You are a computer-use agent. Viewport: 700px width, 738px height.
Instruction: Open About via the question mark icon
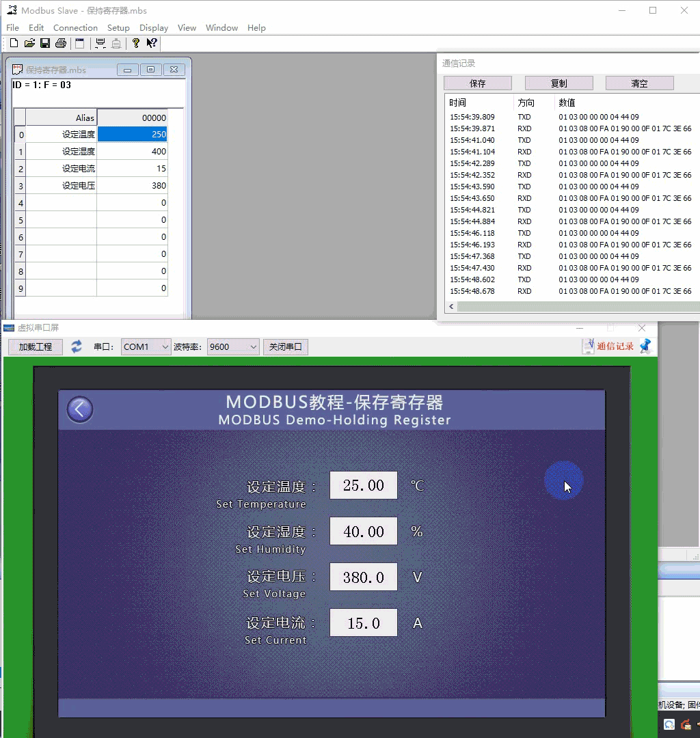coord(135,43)
